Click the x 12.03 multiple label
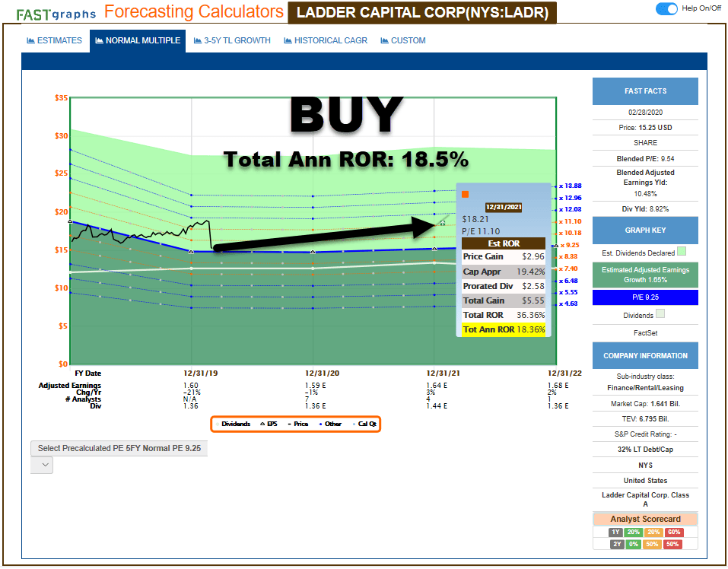Screen dimensions: 728x569 [570, 209]
